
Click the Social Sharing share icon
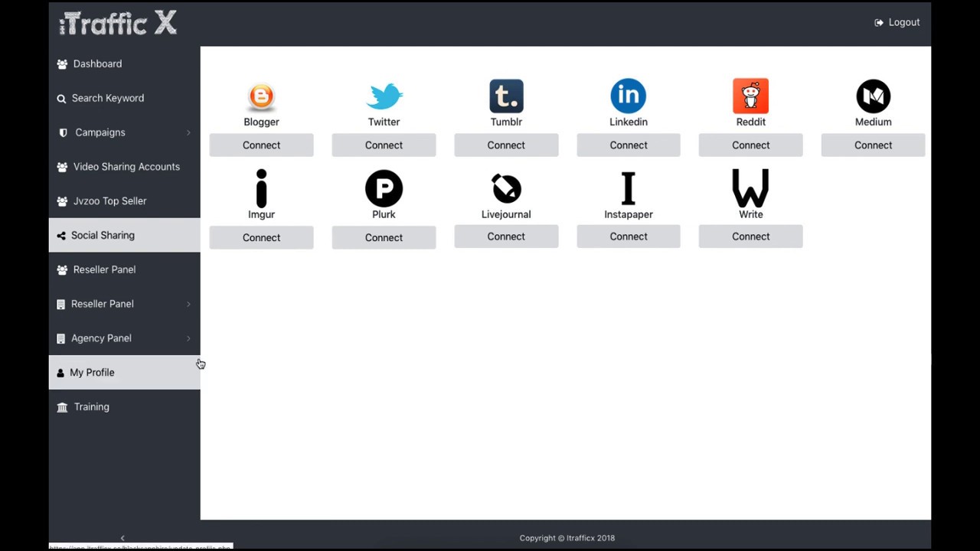pyautogui.click(x=61, y=235)
